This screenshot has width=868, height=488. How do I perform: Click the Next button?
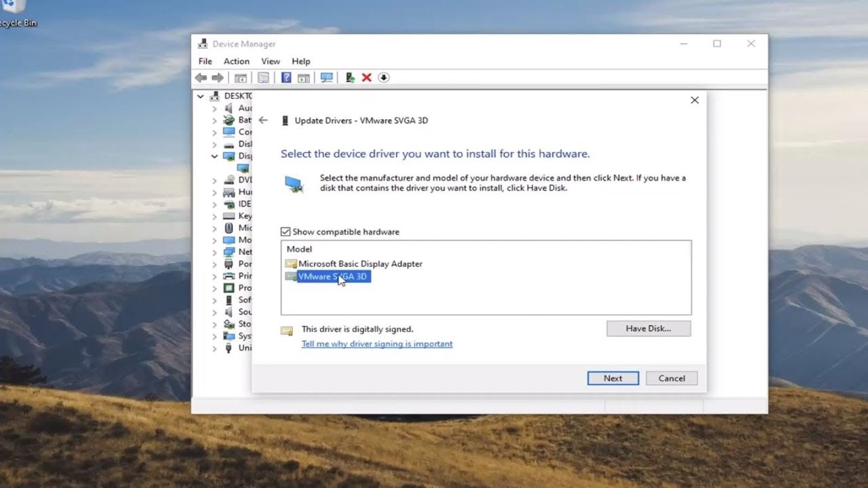click(x=613, y=378)
